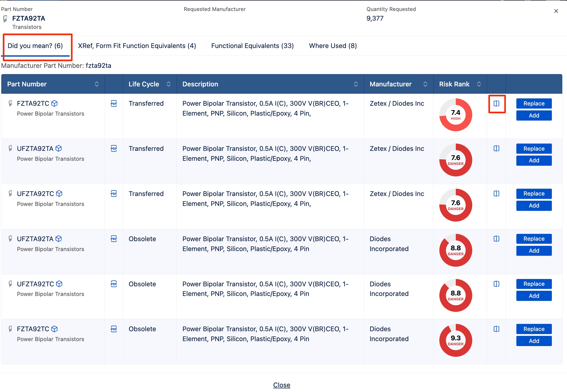The width and height of the screenshot is (567, 392).
Task: Click 7.6 DANGER gauge in UFZTA92TA row
Action: pyautogui.click(x=456, y=160)
